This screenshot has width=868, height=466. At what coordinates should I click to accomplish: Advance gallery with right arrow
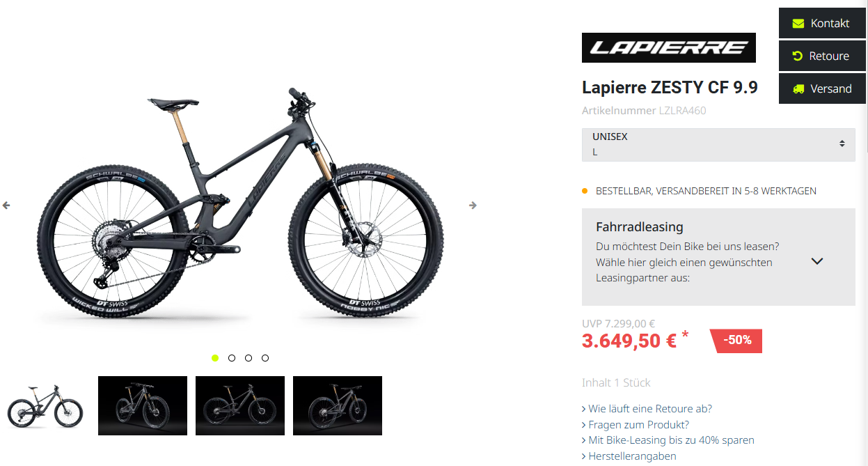[473, 205]
